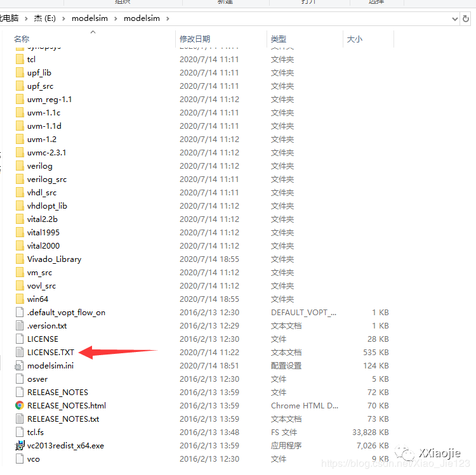476x475 pixels.
Task: Click the verilog folder icon
Action: pos(20,166)
